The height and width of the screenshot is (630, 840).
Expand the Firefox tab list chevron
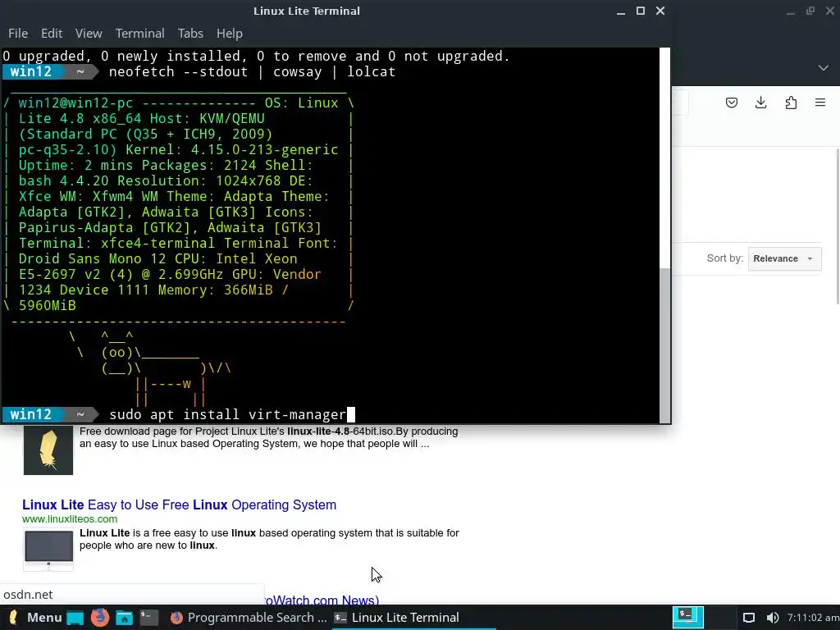point(824,67)
